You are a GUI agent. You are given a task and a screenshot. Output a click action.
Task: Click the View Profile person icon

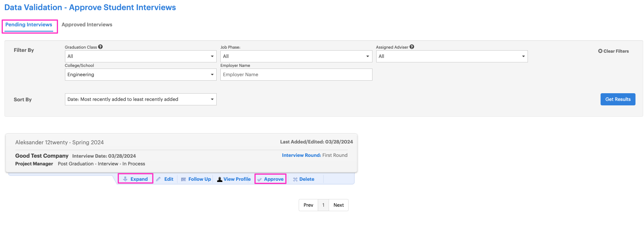tap(220, 179)
